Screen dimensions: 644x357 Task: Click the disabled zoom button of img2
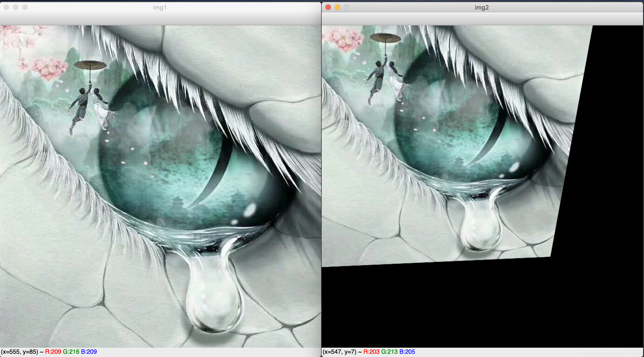click(x=347, y=7)
